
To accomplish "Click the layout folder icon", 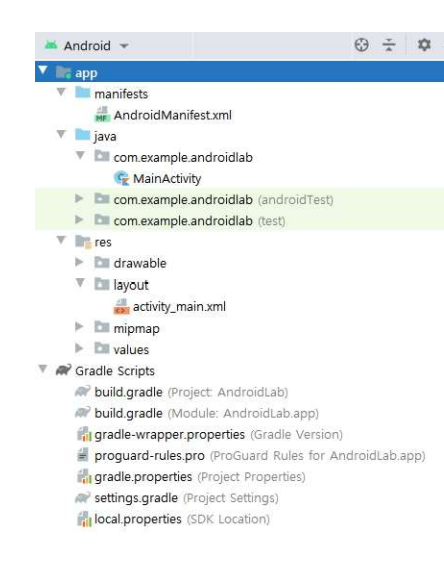I will coord(101,284).
